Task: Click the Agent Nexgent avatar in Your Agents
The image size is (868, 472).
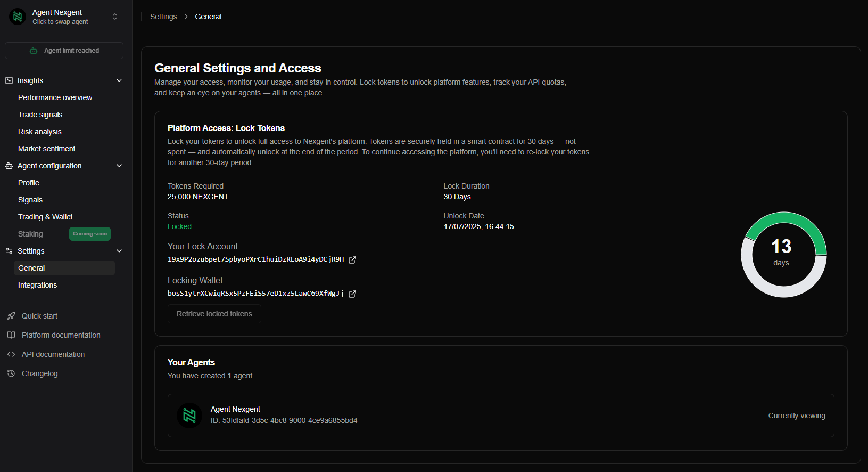Action: coord(189,416)
